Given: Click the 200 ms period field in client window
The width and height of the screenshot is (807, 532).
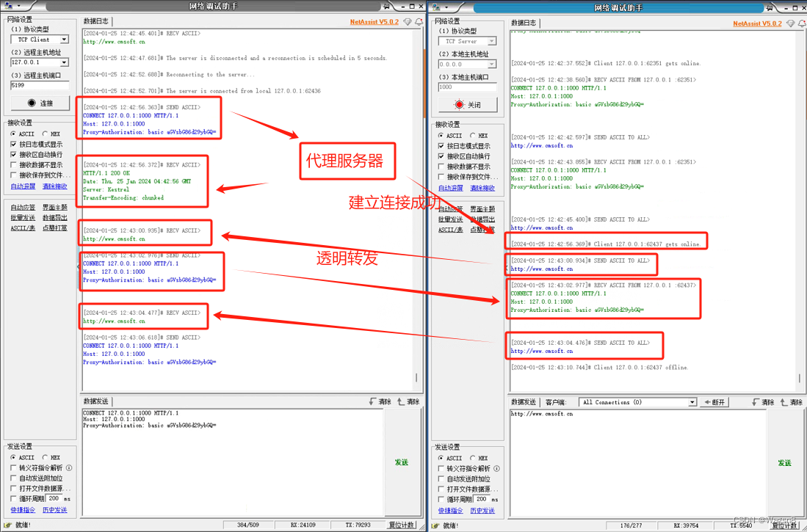Looking at the screenshot, I should click(x=54, y=498).
